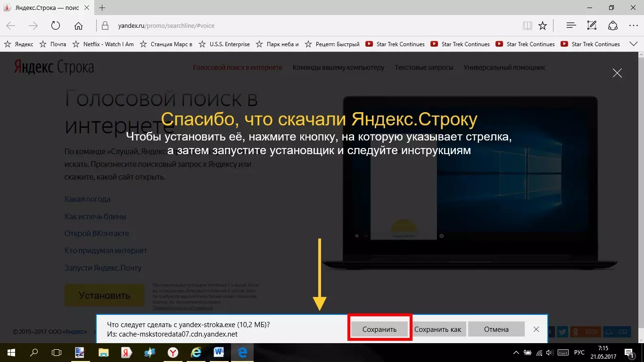
Task: Refresh the current page
Action: click(x=56, y=25)
